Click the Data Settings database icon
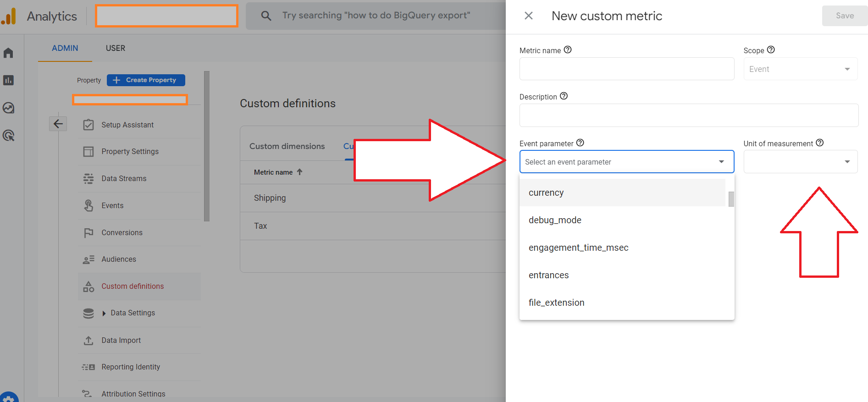Screen dimensions: 868x402 point(88,313)
